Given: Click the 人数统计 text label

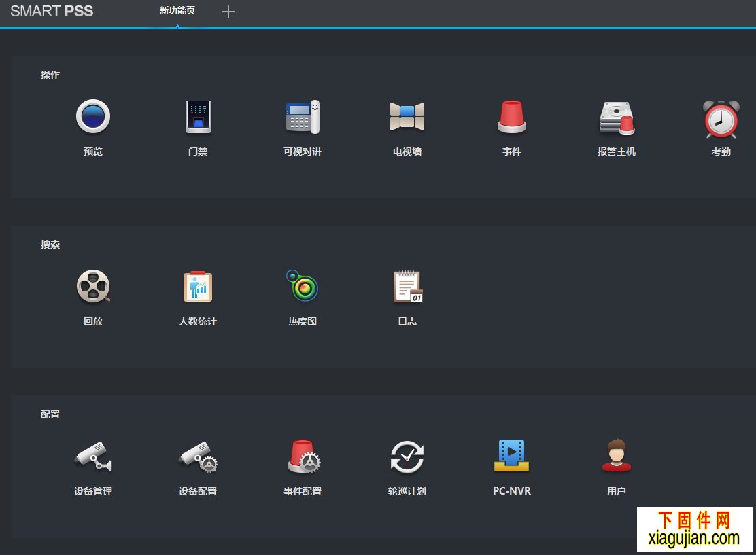Looking at the screenshot, I should [x=198, y=321].
